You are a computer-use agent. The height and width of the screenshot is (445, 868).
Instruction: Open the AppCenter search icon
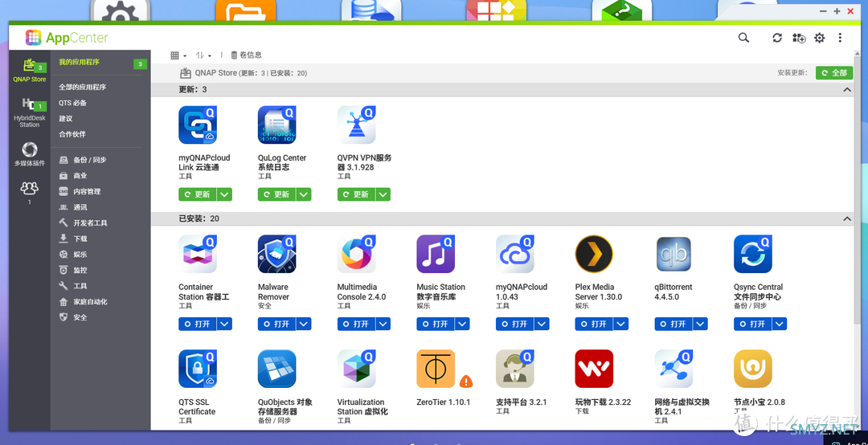tap(743, 38)
